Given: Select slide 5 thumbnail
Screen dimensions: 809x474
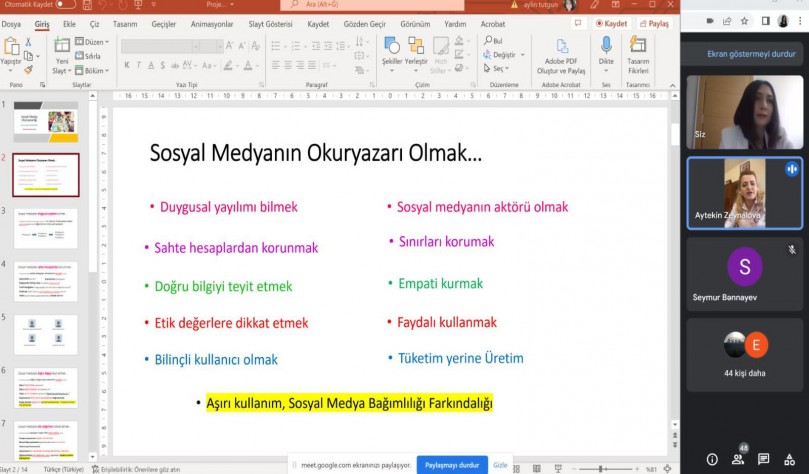Looking at the screenshot, I should (46, 334).
